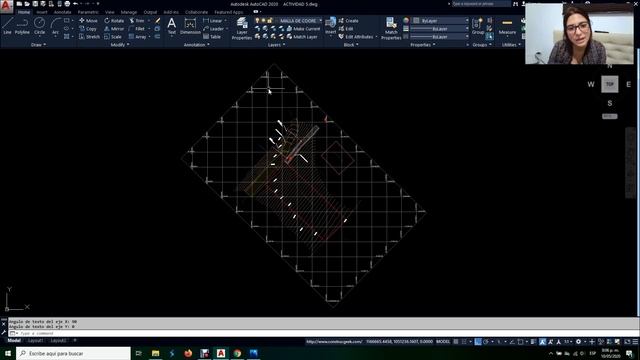Image resolution: width=640 pixels, height=360 pixels.
Task: Open the Annotate ribbon tab
Action: coord(62,12)
